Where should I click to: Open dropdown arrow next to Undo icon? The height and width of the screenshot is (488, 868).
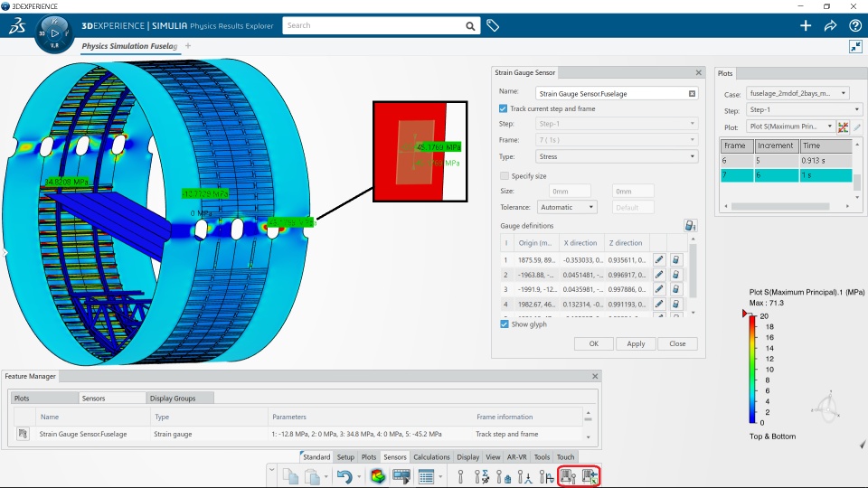[359, 476]
